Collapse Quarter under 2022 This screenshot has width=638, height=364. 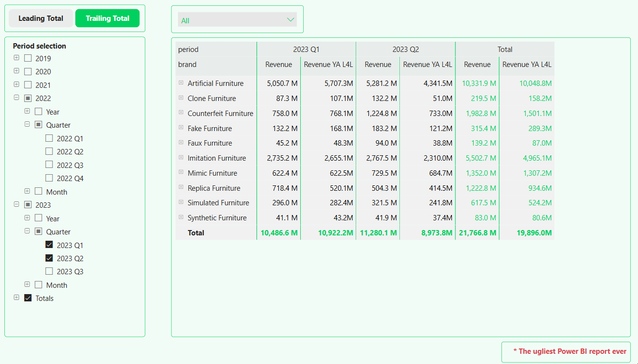click(27, 124)
